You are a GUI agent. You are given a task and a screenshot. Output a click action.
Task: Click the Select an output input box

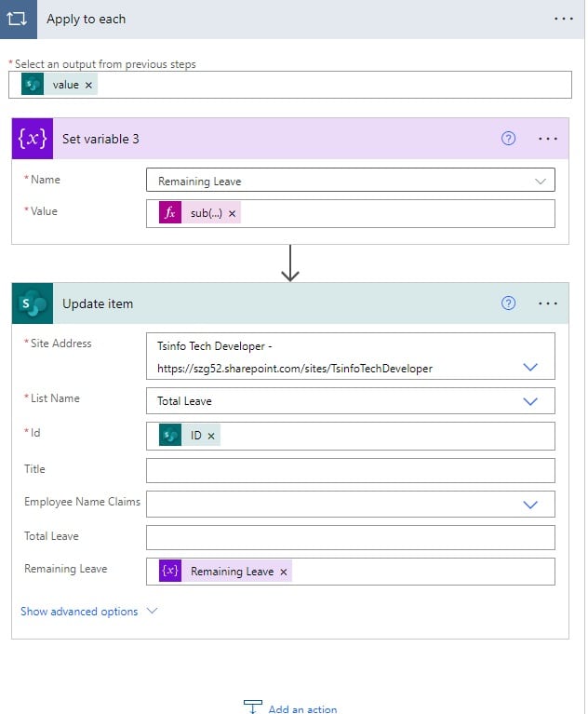290,85
